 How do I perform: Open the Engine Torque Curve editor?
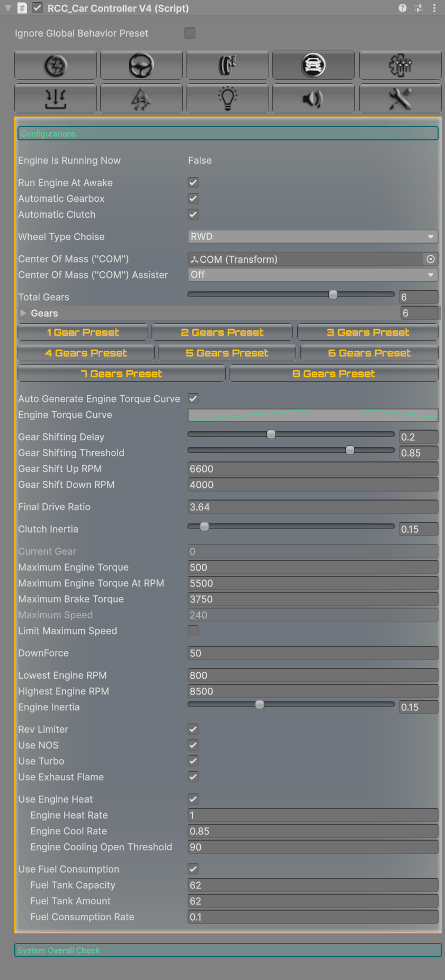[313, 415]
